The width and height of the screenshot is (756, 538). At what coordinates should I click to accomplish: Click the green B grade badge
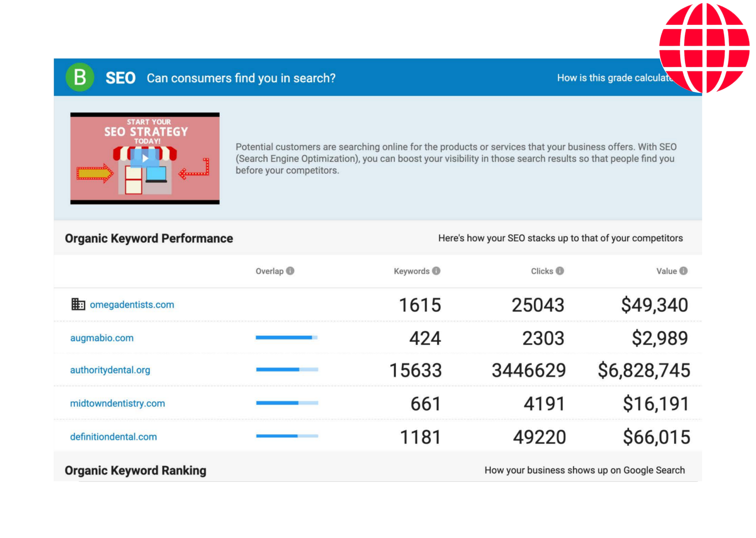(80, 77)
